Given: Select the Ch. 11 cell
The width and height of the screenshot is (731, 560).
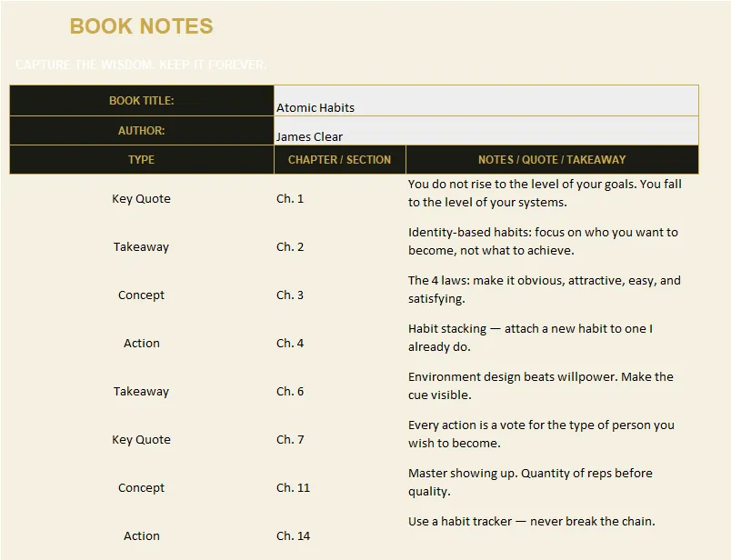Looking at the screenshot, I should 340,487.
